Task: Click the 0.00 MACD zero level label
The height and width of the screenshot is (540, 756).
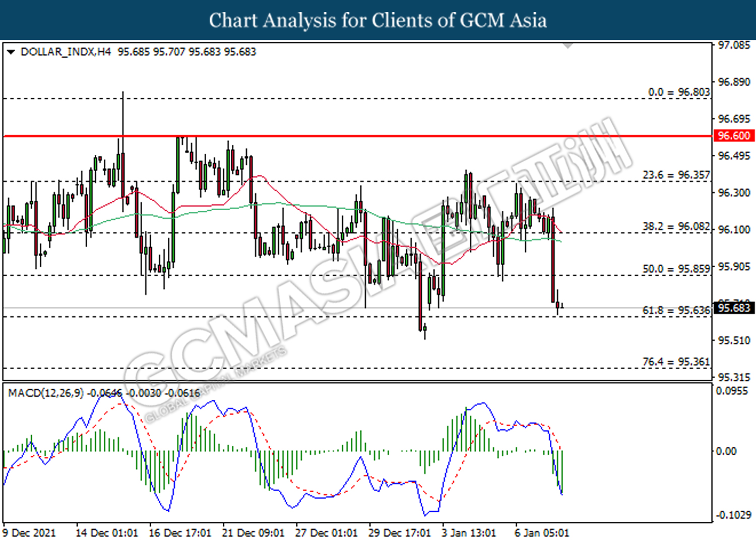Action: [x=726, y=451]
